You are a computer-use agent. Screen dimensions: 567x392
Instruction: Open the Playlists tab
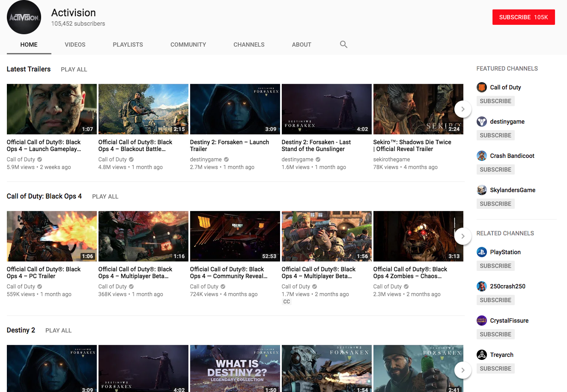coord(128,45)
